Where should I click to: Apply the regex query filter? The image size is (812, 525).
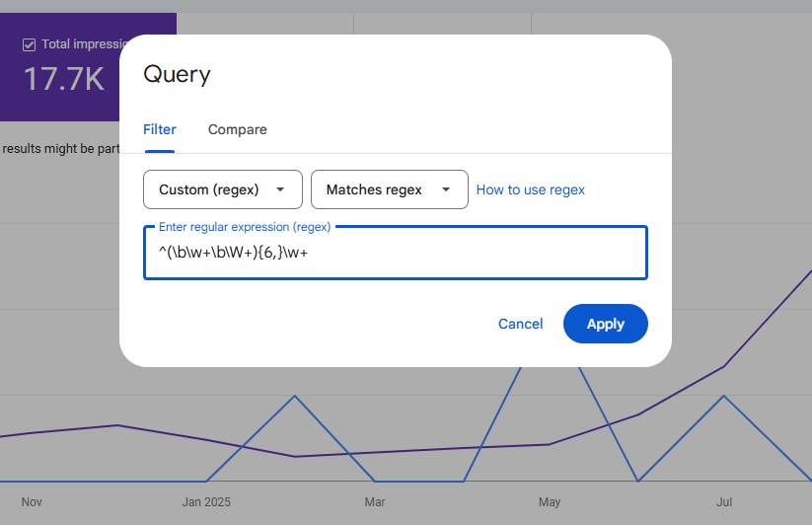point(605,324)
